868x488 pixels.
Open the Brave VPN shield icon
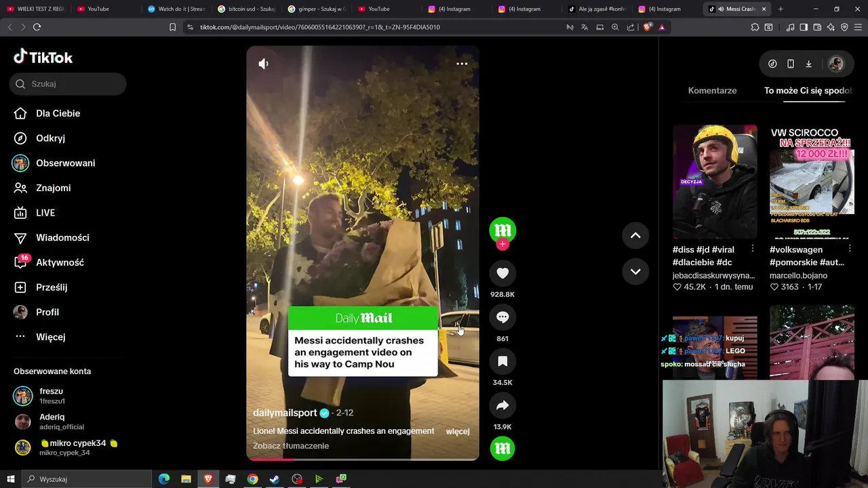click(x=844, y=27)
